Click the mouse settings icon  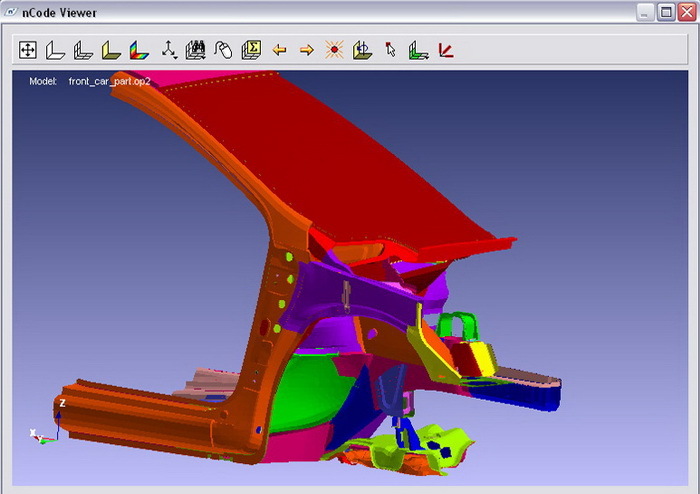224,49
